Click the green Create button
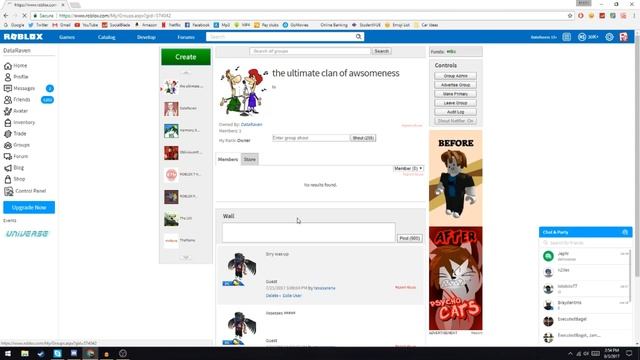Screen dimensions: 640x360 (x=186, y=57)
